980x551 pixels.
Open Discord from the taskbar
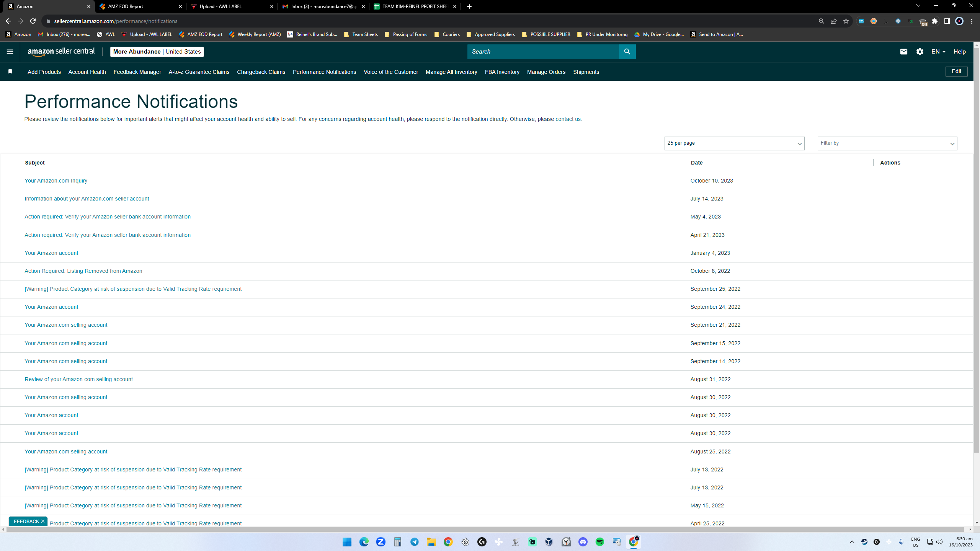point(583,542)
